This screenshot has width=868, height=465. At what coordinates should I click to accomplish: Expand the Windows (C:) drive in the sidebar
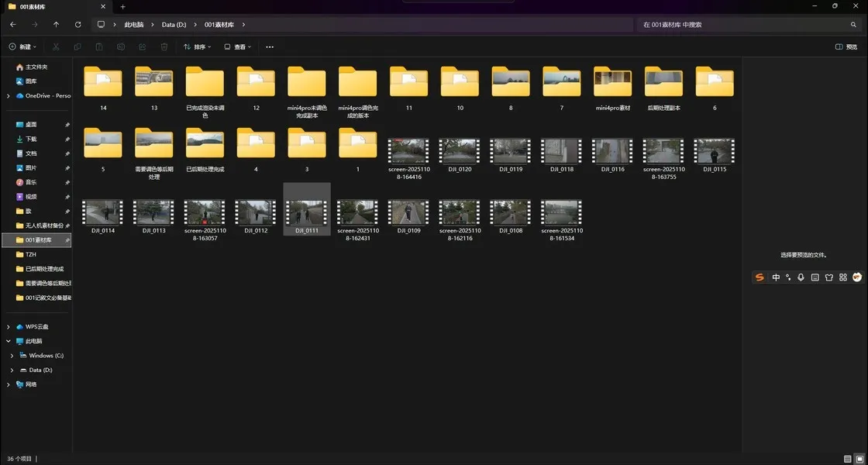click(12, 356)
